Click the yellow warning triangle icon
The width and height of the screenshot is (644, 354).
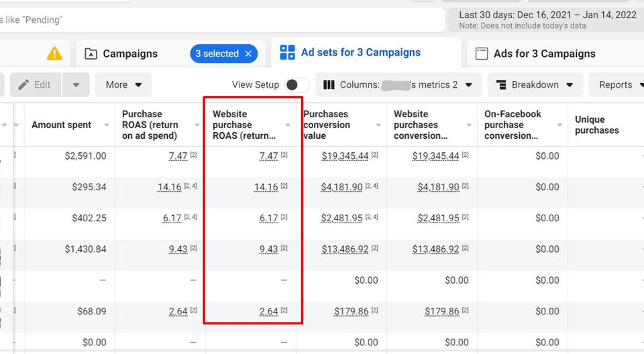pos(54,54)
